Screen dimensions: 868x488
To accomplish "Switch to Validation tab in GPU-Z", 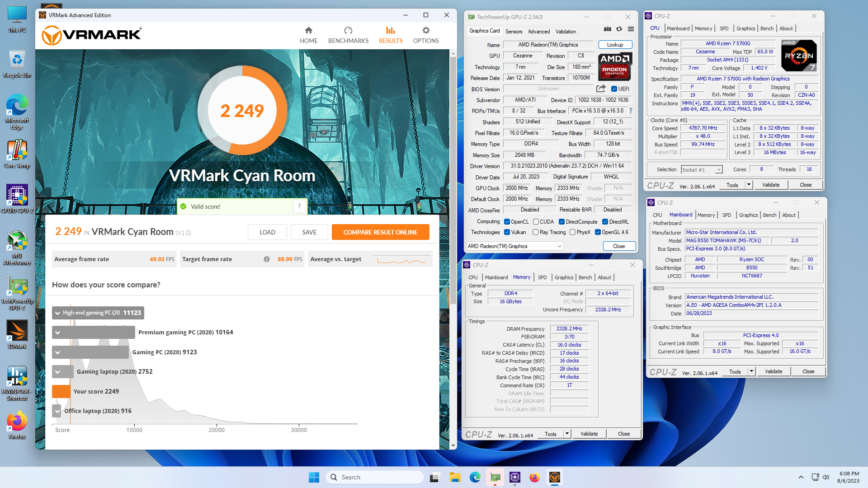I will click(566, 32).
